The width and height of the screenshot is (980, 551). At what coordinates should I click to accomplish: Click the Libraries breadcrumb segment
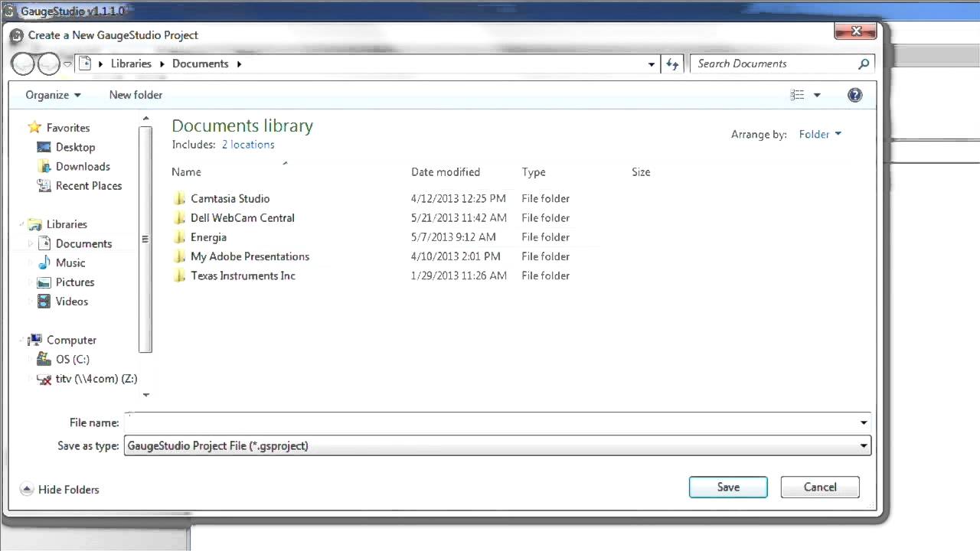pos(131,64)
